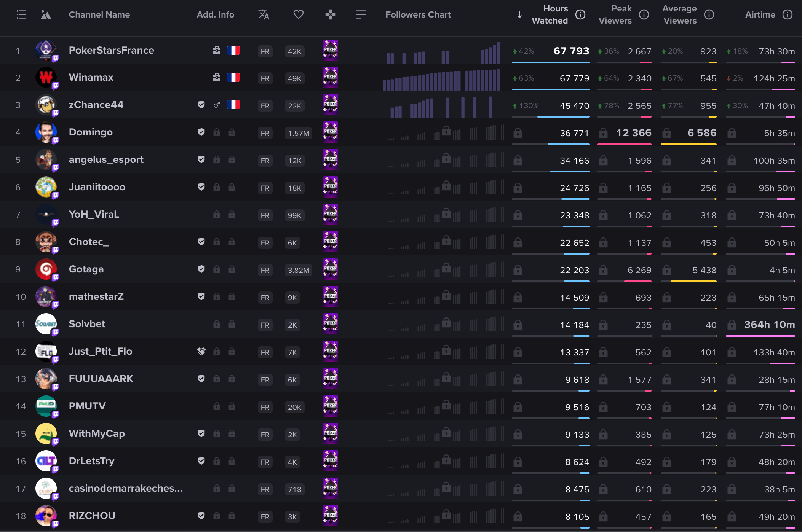Click PokerStarsFrance briefcase icon
802x532 pixels.
217,50
